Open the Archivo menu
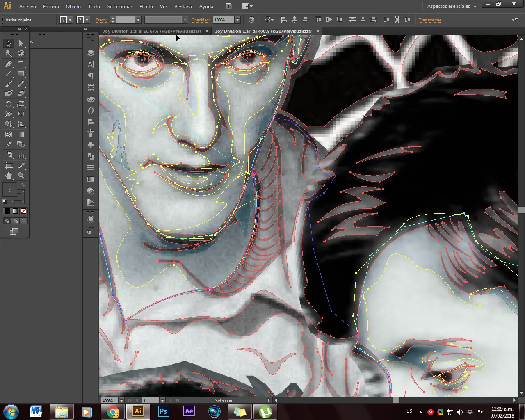 pos(27,7)
